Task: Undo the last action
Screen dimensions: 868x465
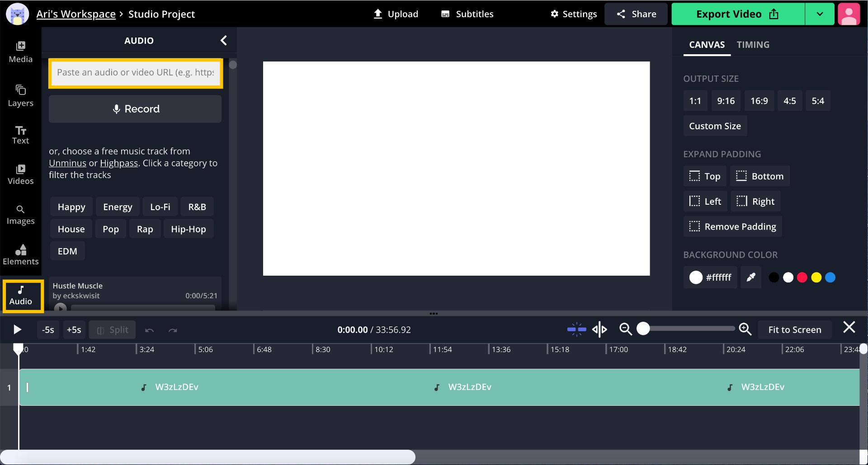Action: (x=149, y=330)
